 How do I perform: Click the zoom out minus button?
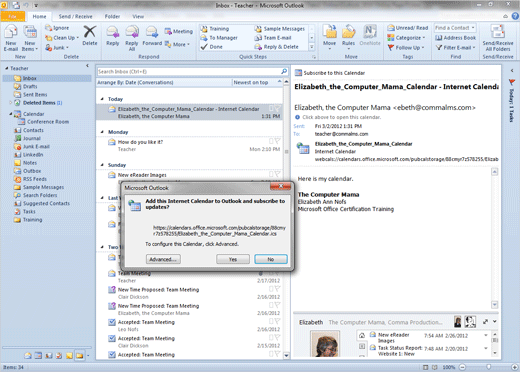462,367
